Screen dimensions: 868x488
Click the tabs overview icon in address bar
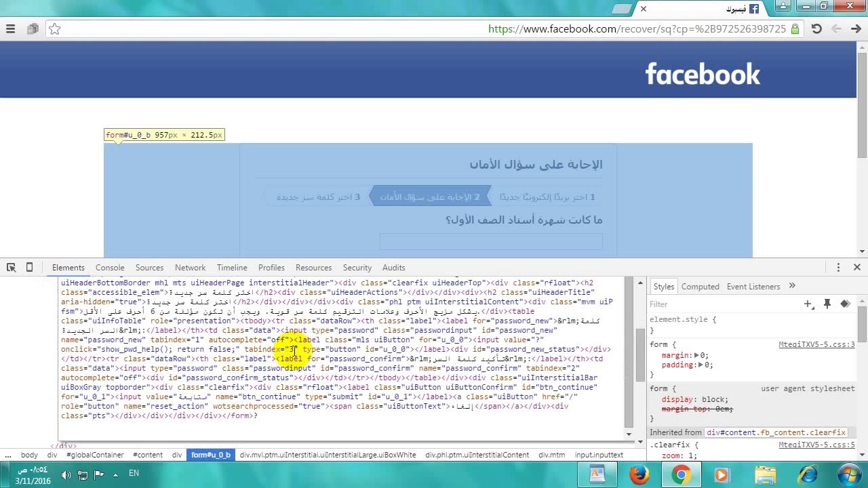pos(33,28)
